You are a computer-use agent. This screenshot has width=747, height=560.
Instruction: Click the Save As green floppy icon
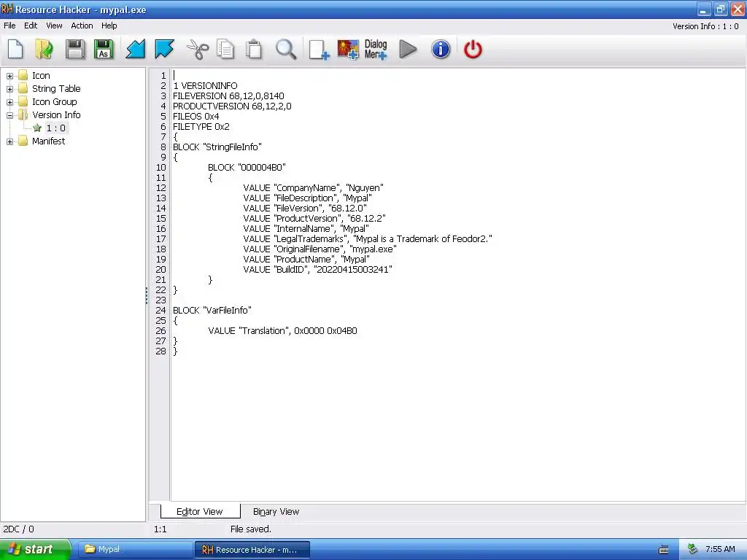tap(104, 49)
